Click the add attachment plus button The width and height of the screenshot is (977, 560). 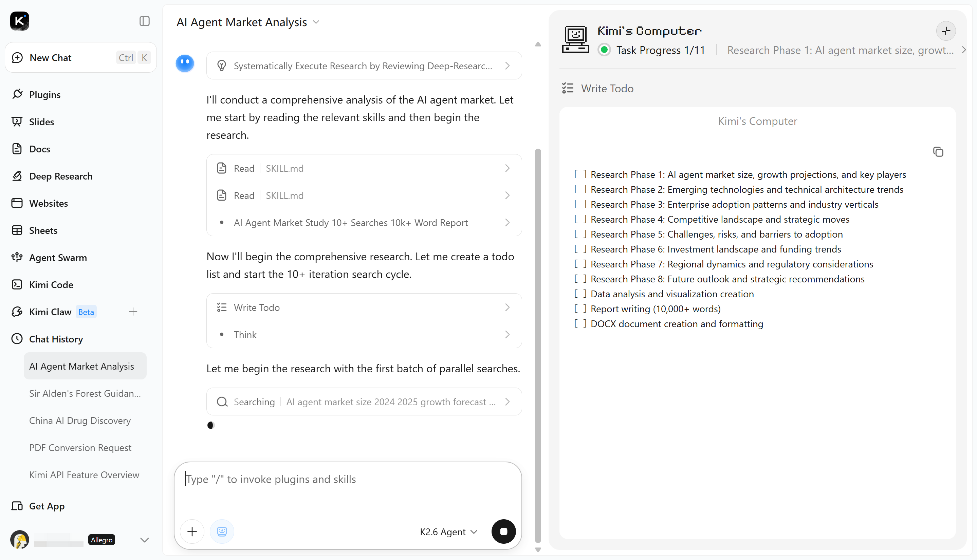(x=192, y=531)
